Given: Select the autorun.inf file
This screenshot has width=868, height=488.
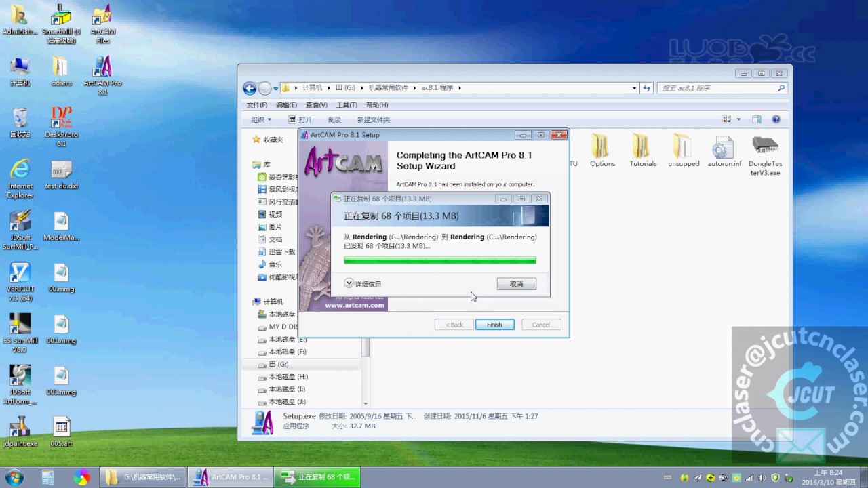Looking at the screenshot, I should click(x=725, y=150).
